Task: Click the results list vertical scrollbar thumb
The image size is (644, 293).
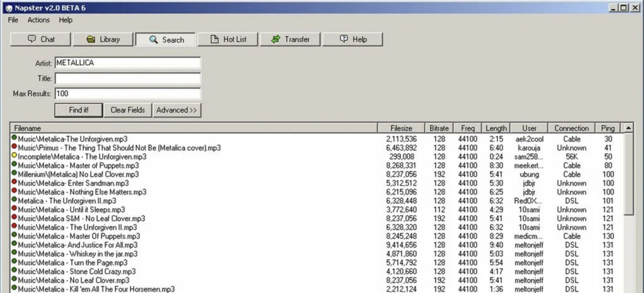Action: point(628,174)
